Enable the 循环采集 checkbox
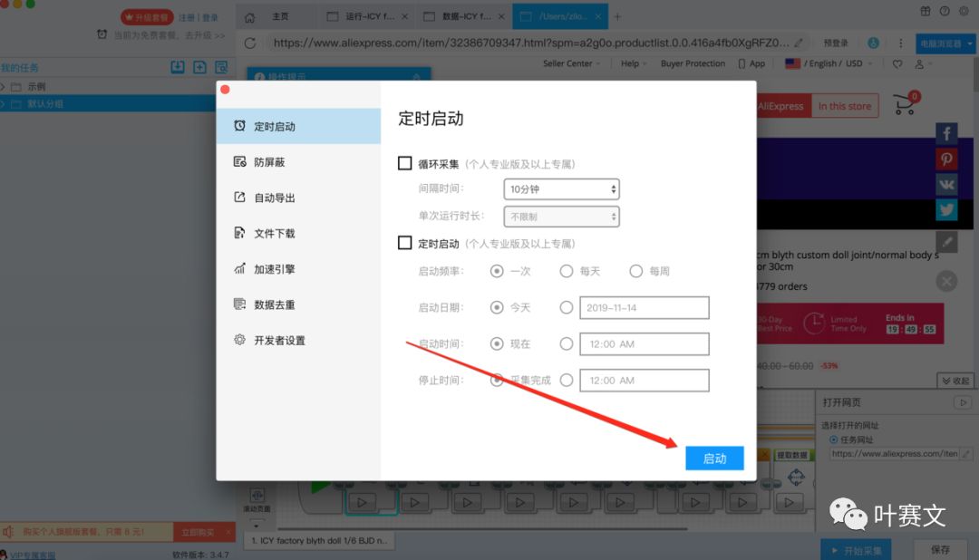This screenshot has height=560, width=979. point(404,163)
